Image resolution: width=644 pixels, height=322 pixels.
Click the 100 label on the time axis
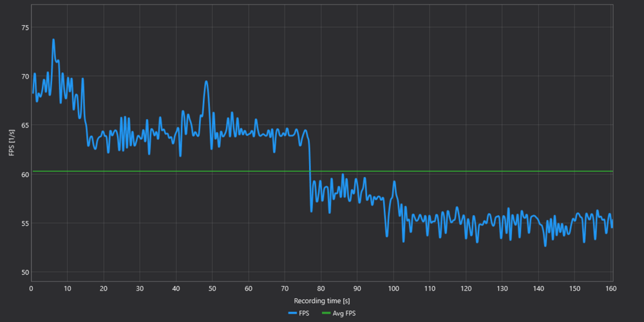click(393, 289)
